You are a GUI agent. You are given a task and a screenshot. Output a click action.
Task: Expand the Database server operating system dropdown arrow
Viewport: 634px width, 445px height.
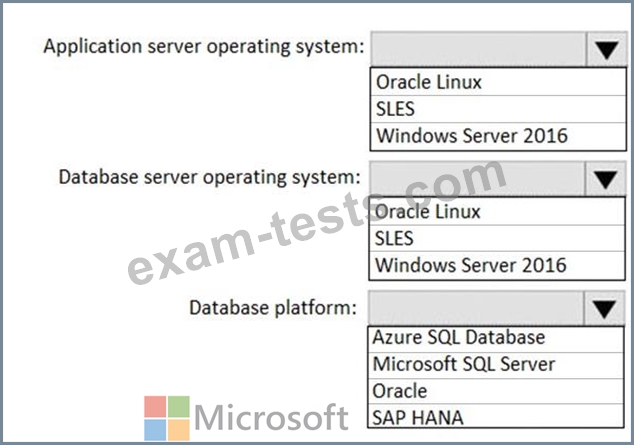[604, 180]
